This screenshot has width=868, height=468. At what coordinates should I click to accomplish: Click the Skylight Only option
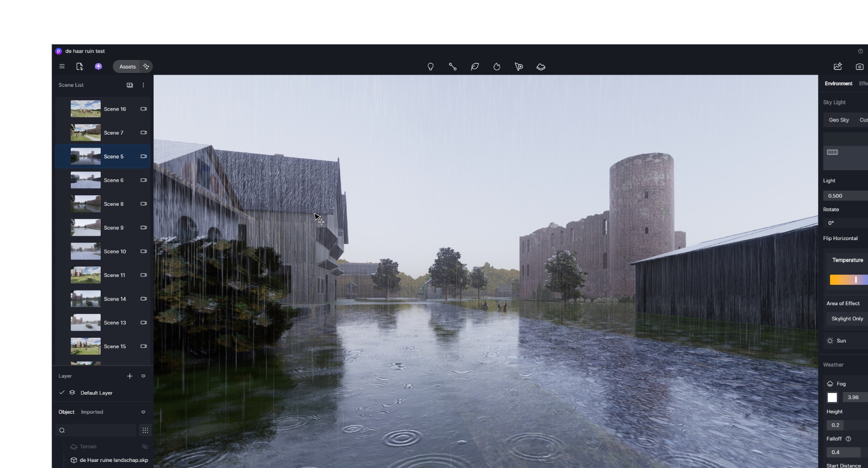pos(847,319)
